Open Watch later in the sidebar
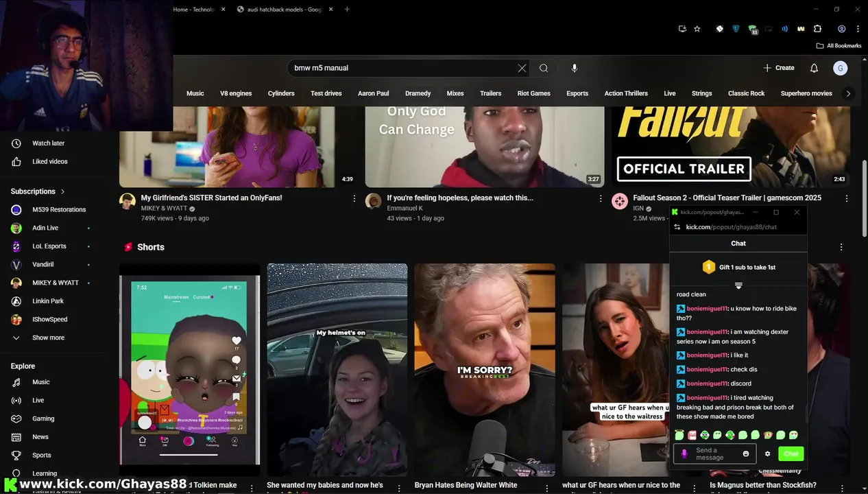 click(48, 143)
